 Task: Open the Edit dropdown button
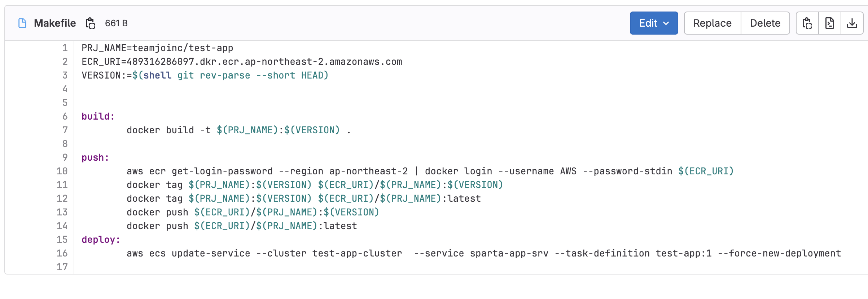click(654, 23)
